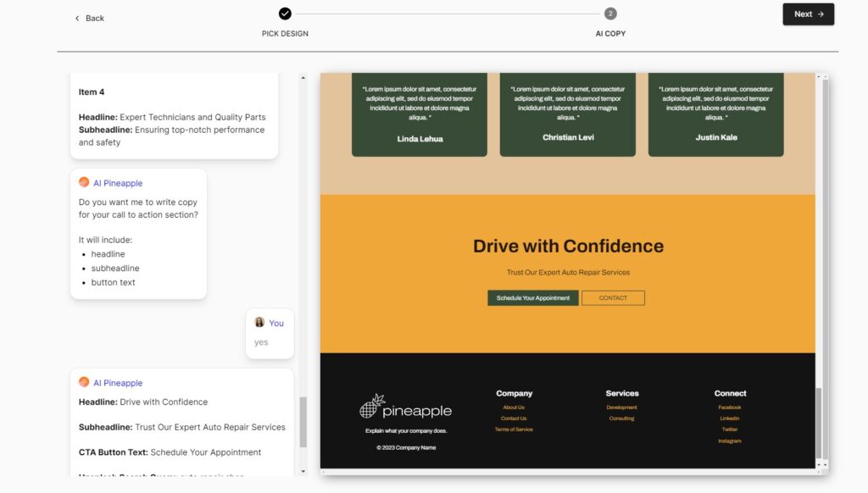868x493 pixels.
Task: Click your profile avatar beside the "yes" reply
Action: pos(259,322)
